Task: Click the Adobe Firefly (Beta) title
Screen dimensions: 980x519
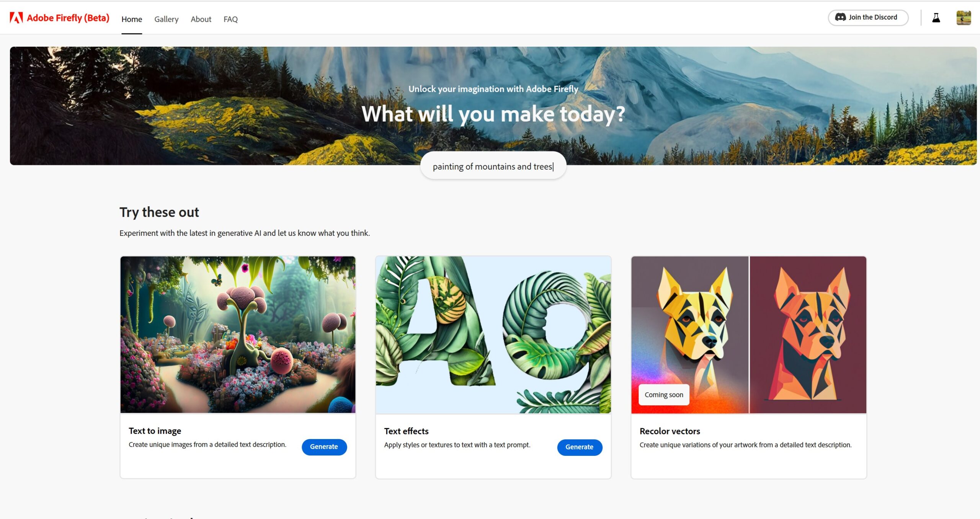Action: pyautogui.click(x=68, y=18)
